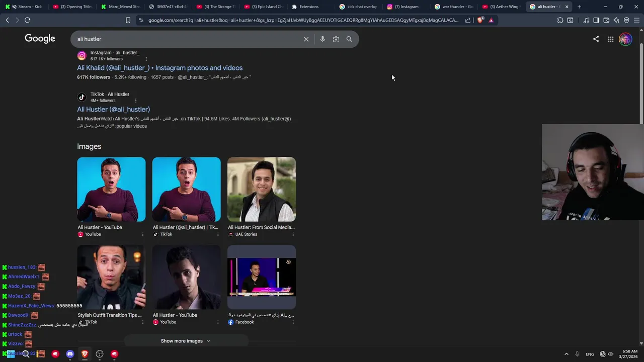
Task: Switch to Instagram tab
Action: pos(408,7)
